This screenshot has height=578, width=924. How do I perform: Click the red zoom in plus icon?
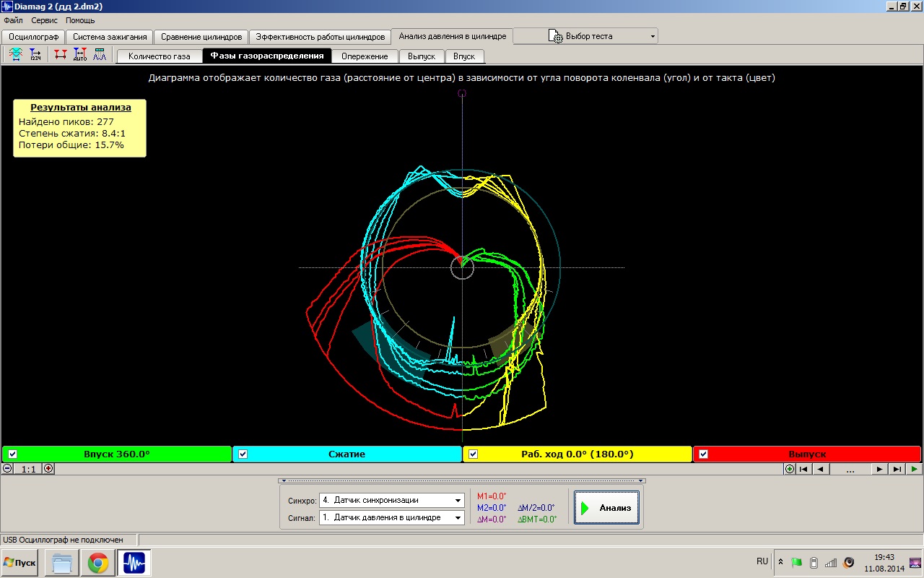[x=48, y=468]
